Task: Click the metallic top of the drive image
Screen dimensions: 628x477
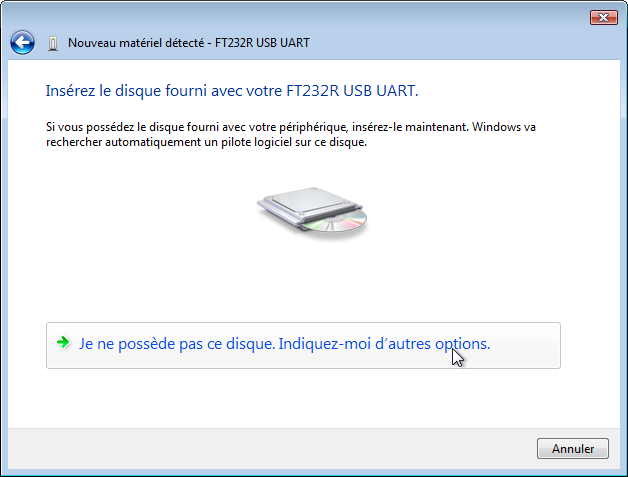Action: (307, 199)
